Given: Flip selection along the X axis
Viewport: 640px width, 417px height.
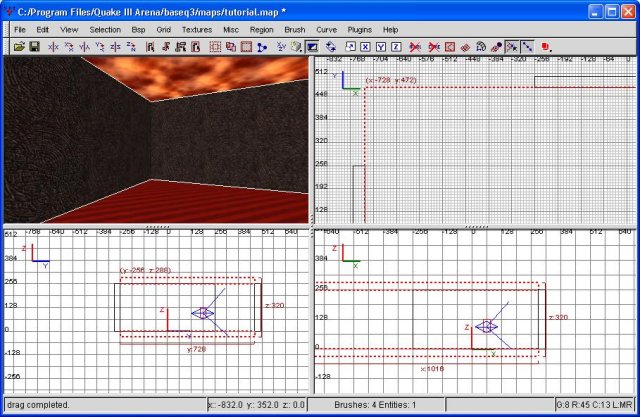Looking at the screenshot, I should tap(53, 47).
